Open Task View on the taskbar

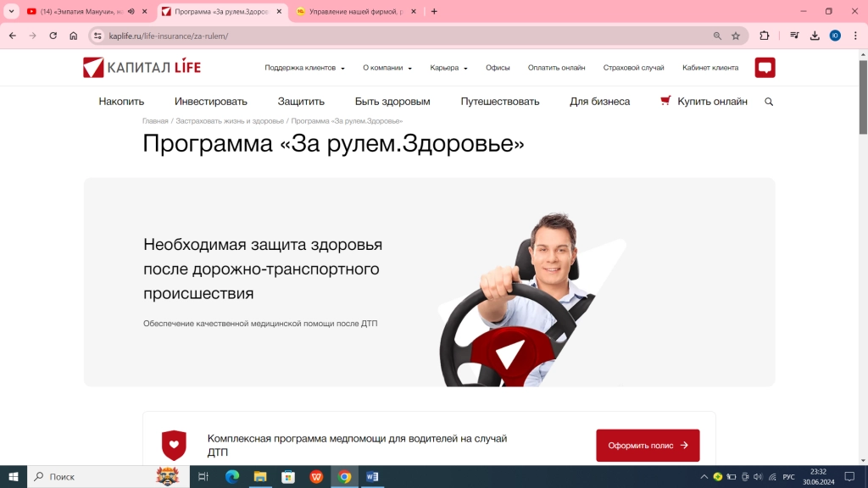click(203, 476)
